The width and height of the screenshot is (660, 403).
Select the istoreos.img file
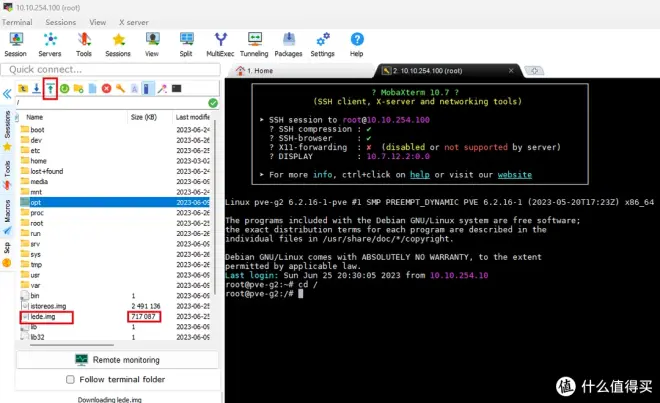click(x=114, y=306)
